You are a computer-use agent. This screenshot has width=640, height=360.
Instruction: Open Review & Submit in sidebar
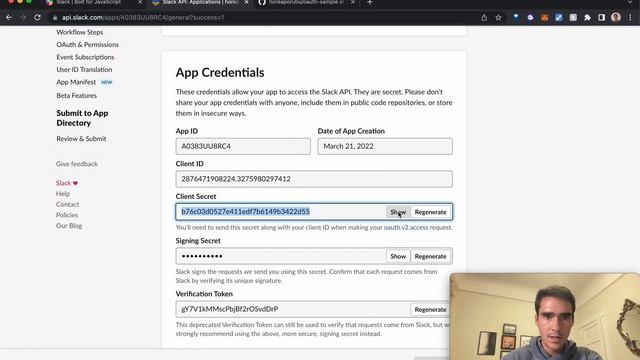click(x=81, y=139)
